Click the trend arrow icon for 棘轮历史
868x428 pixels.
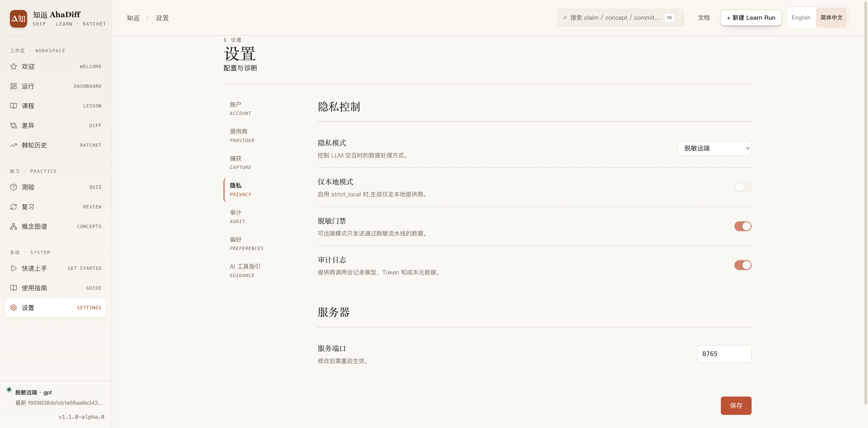pos(14,145)
